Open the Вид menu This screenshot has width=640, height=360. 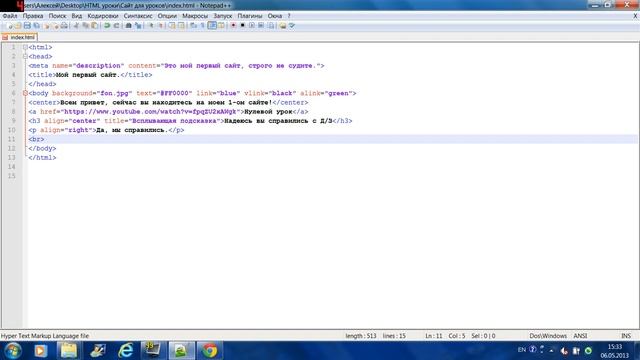pyautogui.click(x=77, y=16)
